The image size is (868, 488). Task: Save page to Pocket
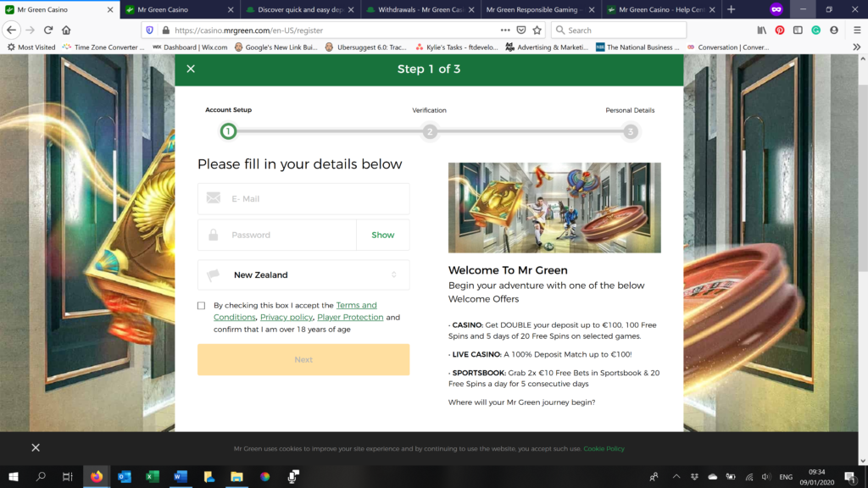point(521,30)
